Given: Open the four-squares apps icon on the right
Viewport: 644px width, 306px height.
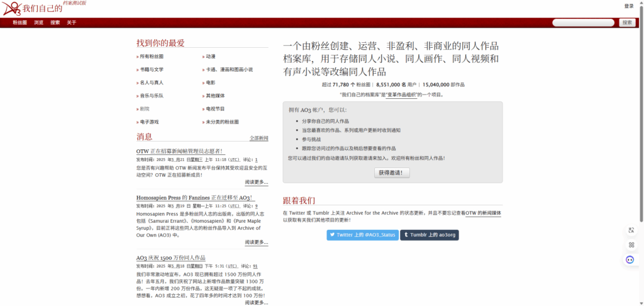Looking at the screenshot, I should [x=631, y=245].
